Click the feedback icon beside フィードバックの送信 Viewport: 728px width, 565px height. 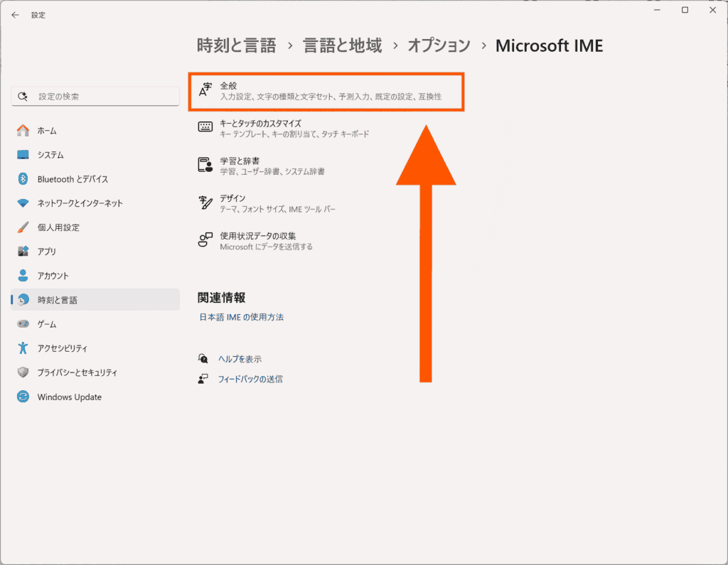point(203,379)
